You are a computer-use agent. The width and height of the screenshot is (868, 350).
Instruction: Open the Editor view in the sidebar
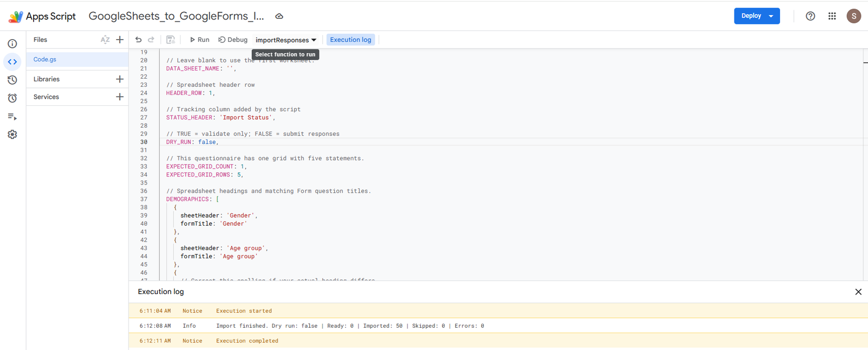[12, 62]
